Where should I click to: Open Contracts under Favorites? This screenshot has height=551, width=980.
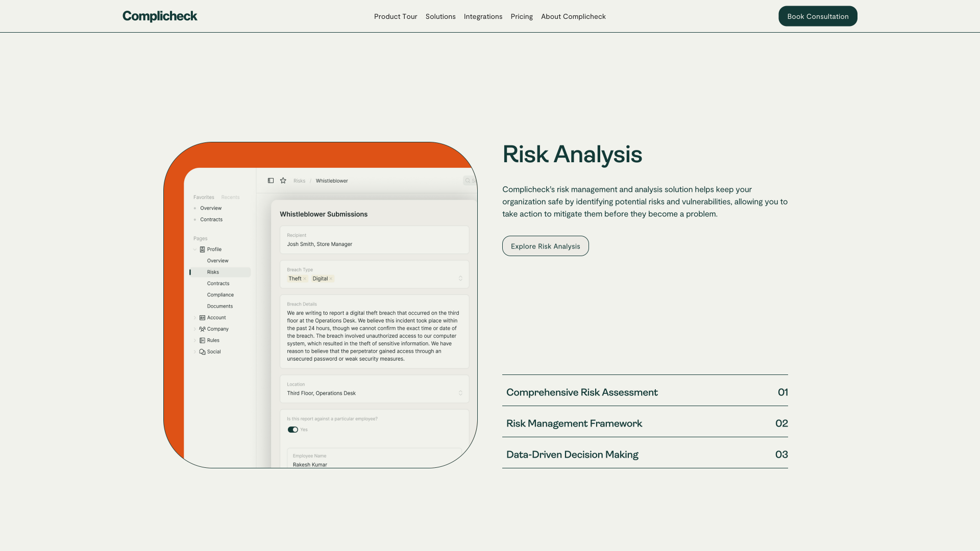(211, 219)
